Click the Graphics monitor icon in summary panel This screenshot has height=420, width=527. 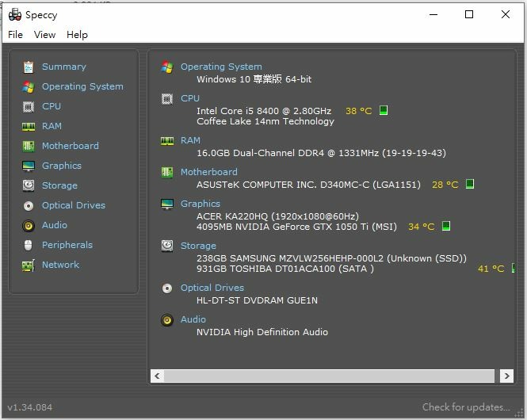pos(167,204)
